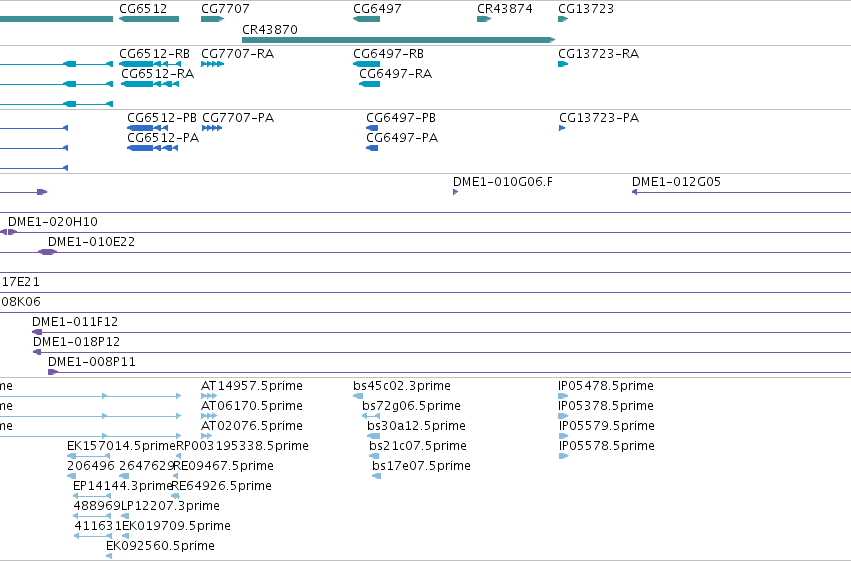
Task: Click the CG13723 gene label
Action: point(586,9)
